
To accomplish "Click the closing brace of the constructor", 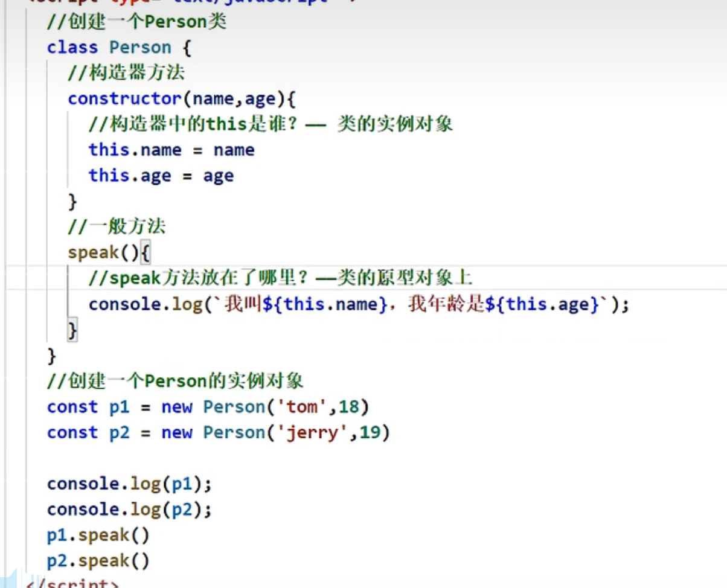I will (x=73, y=202).
